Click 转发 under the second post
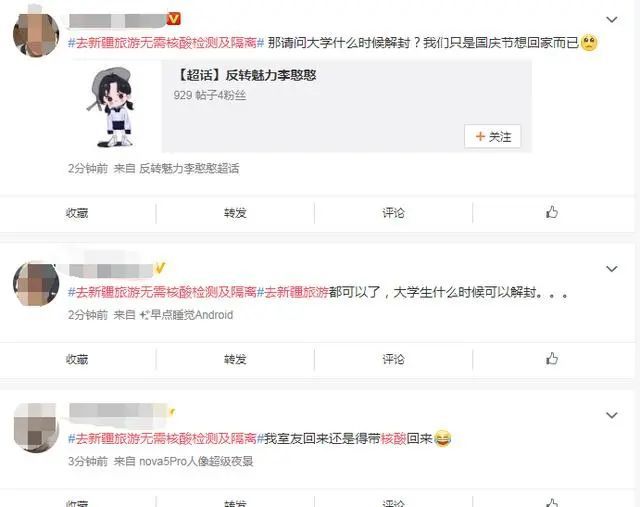Image resolution: width=640 pixels, height=507 pixels. 235,359
